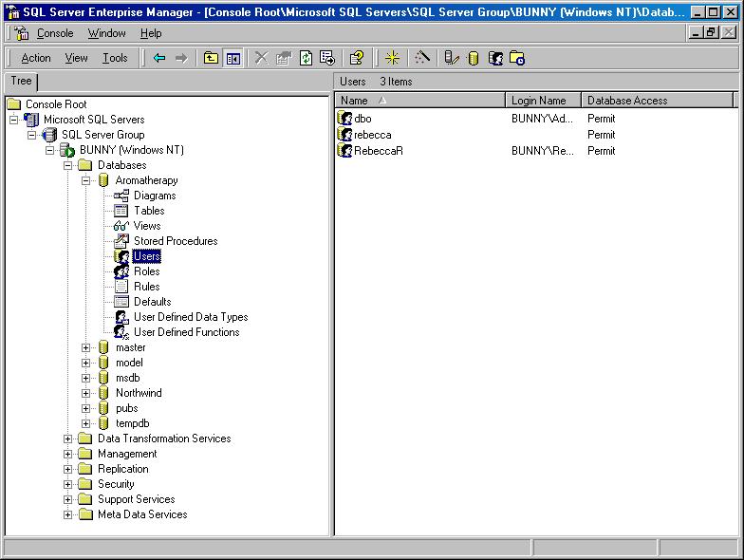Click the Properties toolbar icon
This screenshot has height=560, width=744.
[283, 58]
